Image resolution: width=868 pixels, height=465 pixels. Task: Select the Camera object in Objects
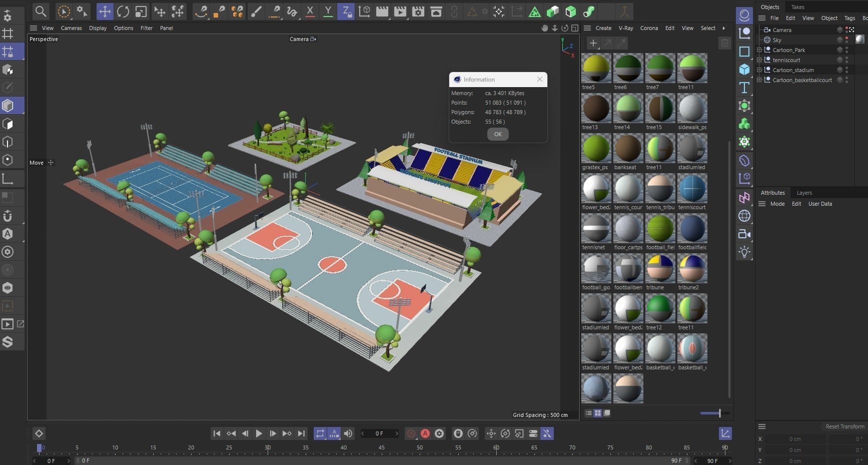click(782, 30)
